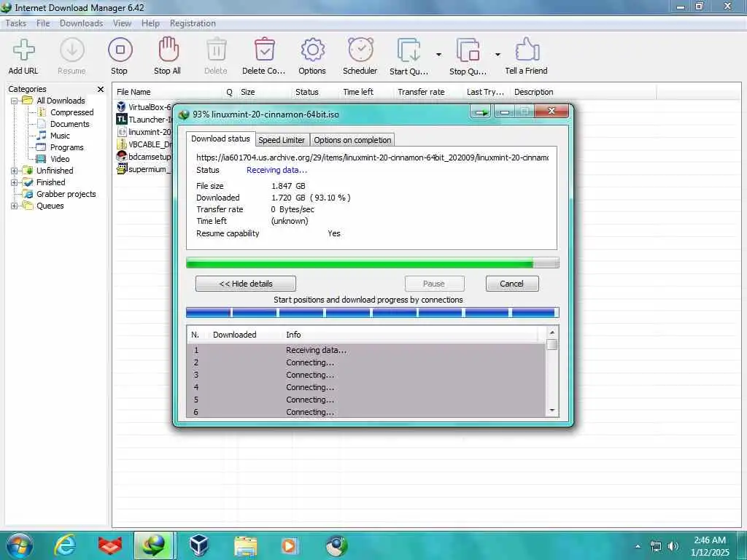Collapse the All Downloads tree node

[x=15, y=101]
